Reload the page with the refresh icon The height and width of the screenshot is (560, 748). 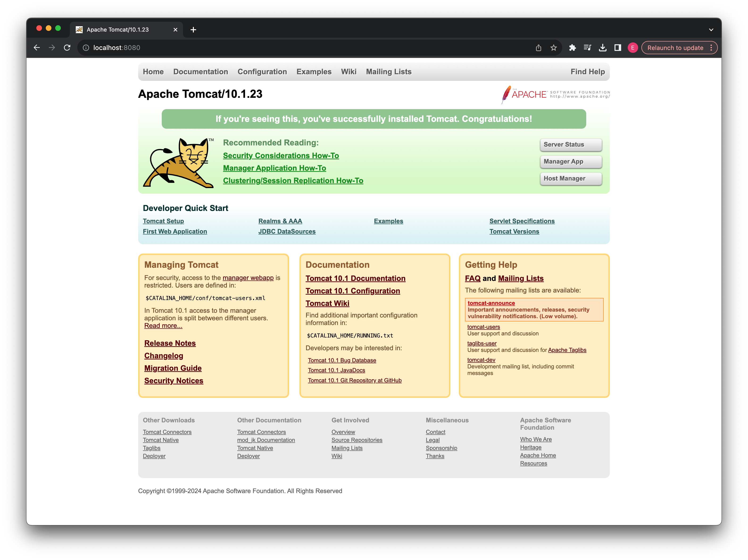(67, 48)
